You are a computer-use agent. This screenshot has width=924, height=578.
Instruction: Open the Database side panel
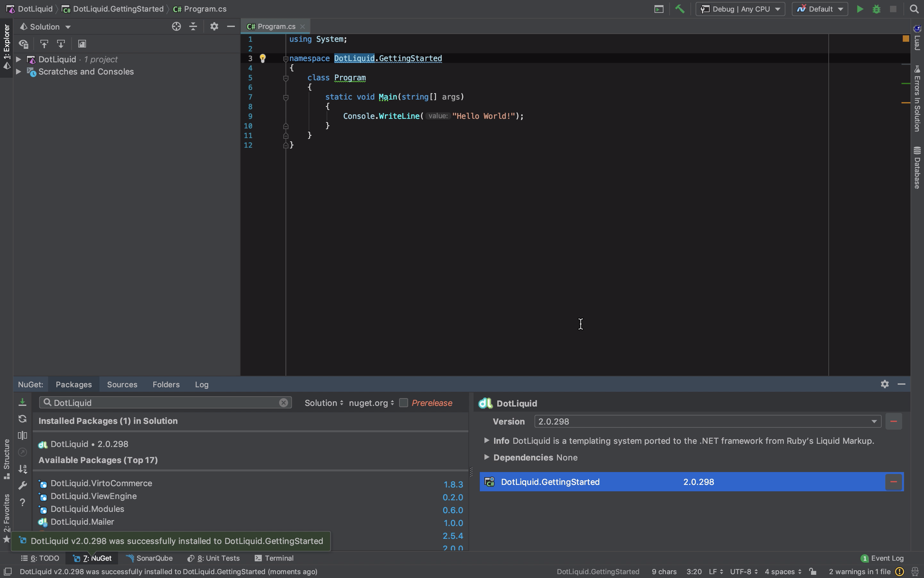(917, 167)
